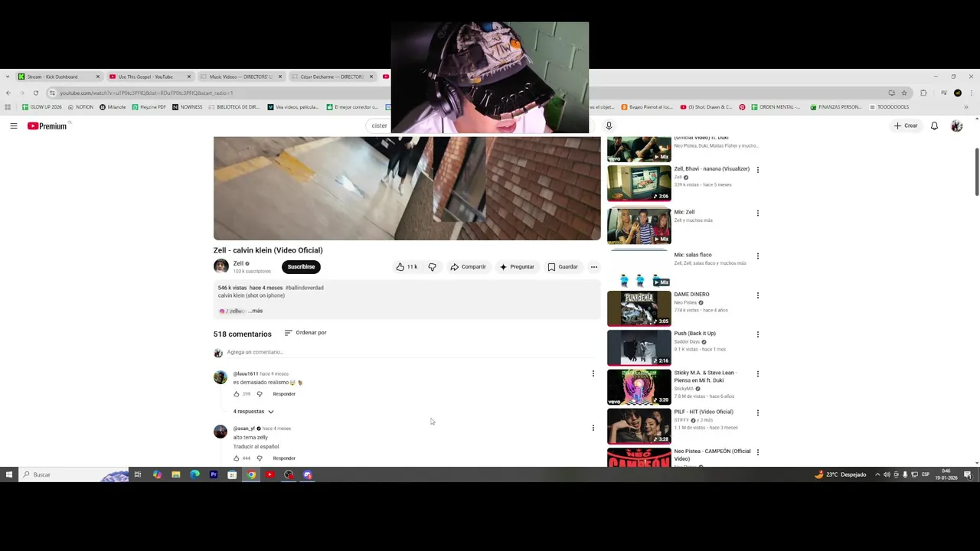
Task: Click the Compartir share button
Action: pyautogui.click(x=468, y=267)
